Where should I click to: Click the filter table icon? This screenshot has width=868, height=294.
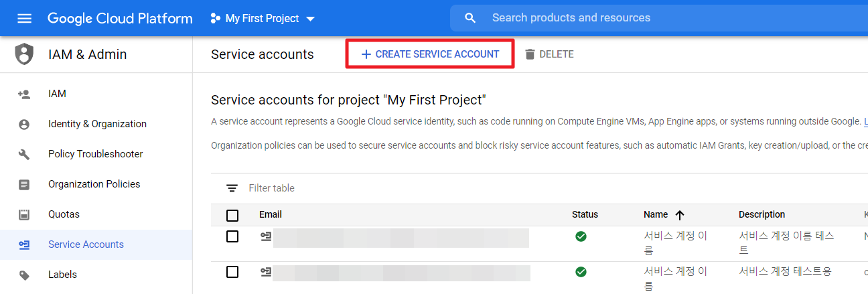[x=232, y=188]
